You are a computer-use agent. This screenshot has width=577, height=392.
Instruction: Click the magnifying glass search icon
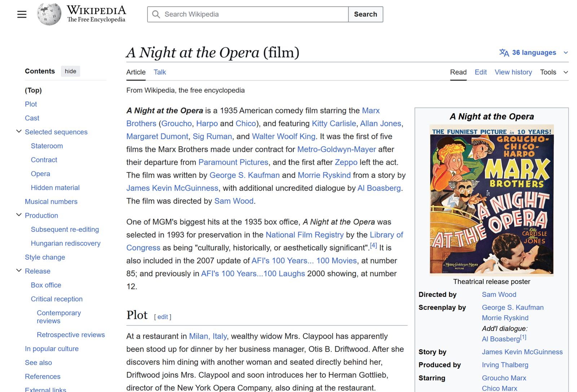(156, 14)
